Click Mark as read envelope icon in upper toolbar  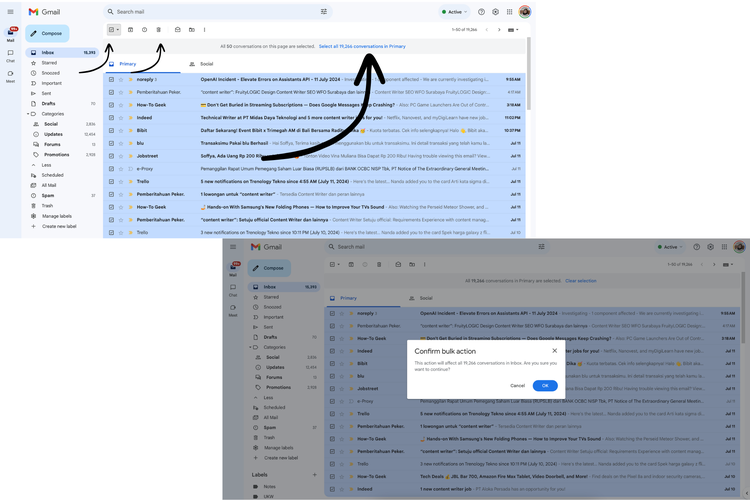[178, 30]
